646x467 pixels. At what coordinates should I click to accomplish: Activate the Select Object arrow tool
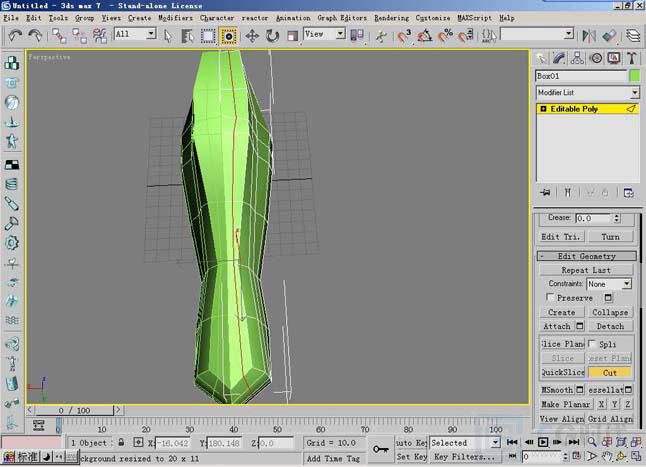(167, 36)
